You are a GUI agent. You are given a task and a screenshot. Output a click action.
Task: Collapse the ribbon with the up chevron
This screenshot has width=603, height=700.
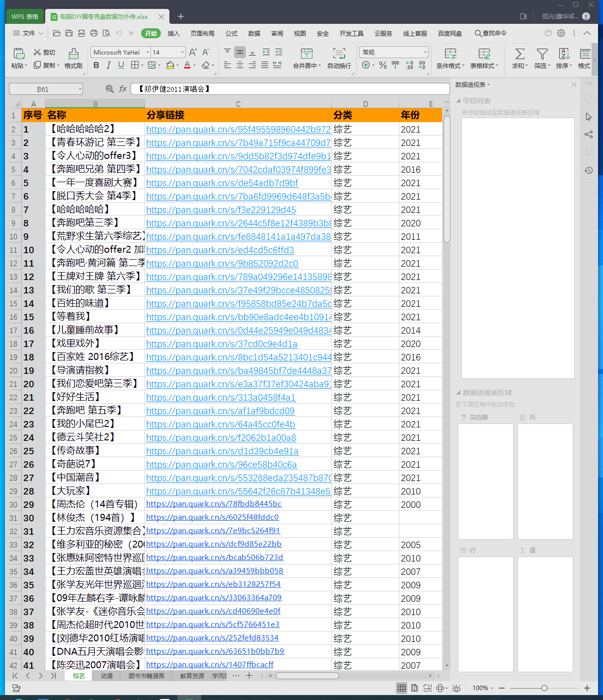(x=587, y=33)
